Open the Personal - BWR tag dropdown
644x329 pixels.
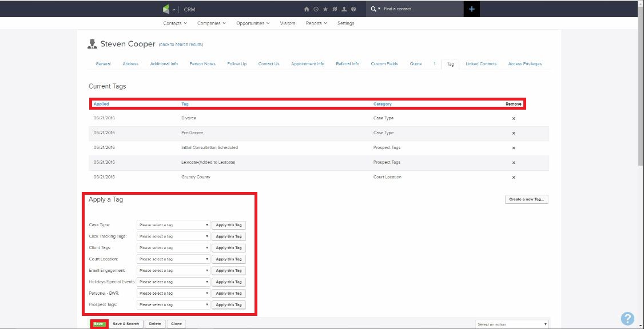pos(173,294)
